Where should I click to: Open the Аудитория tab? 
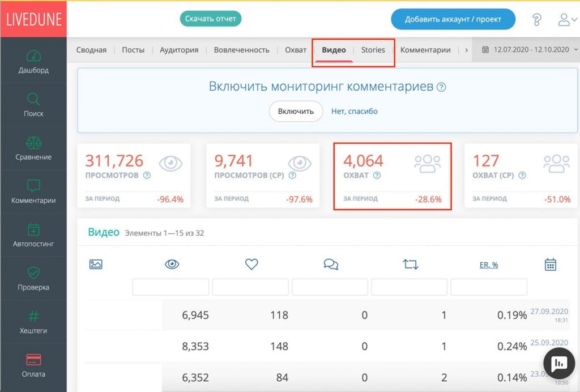(x=179, y=49)
